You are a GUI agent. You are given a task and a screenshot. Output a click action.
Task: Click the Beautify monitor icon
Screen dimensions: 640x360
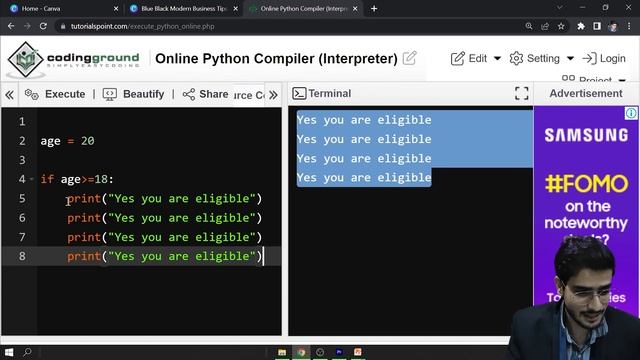coord(109,94)
